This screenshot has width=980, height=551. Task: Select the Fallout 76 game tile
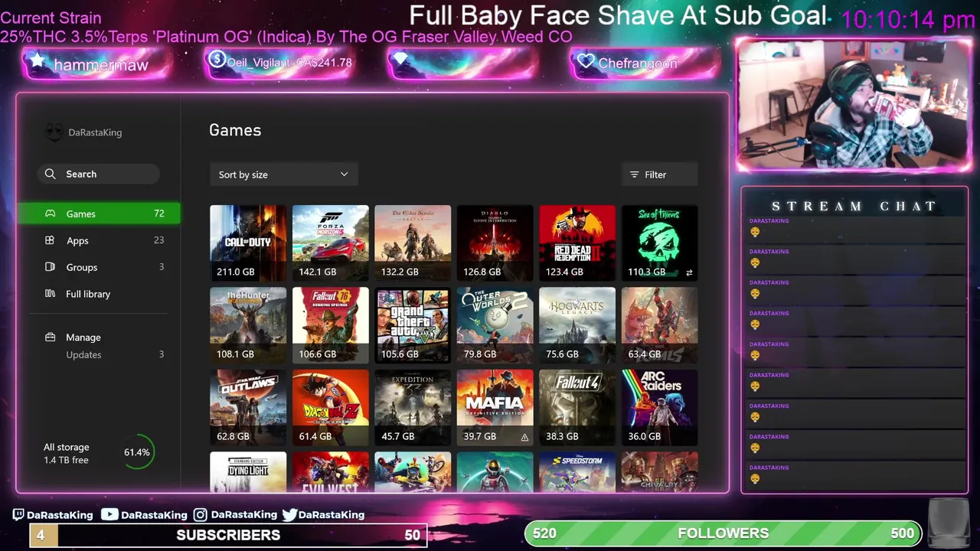(x=330, y=325)
